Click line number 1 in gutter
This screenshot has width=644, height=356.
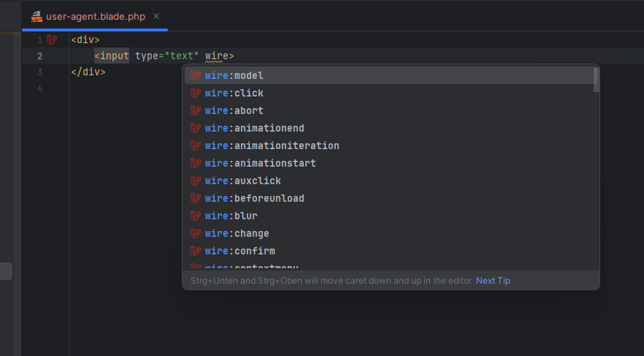tap(40, 40)
